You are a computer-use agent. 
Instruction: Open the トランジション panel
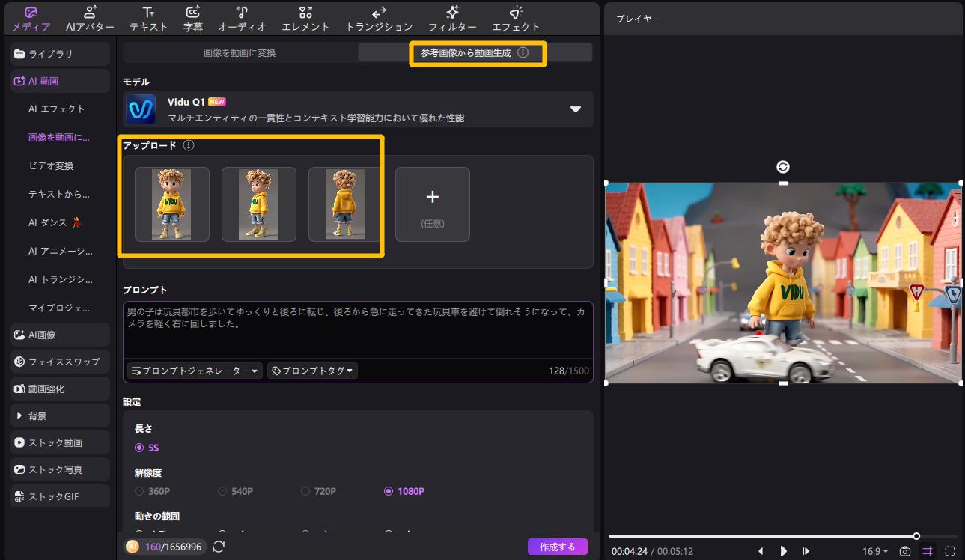pyautogui.click(x=379, y=18)
